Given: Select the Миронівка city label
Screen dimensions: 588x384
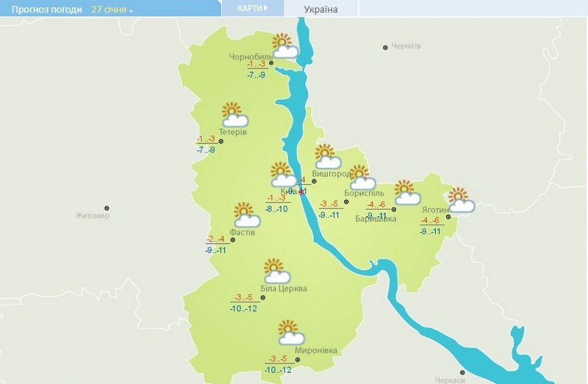Looking at the screenshot, I should [x=316, y=350].
